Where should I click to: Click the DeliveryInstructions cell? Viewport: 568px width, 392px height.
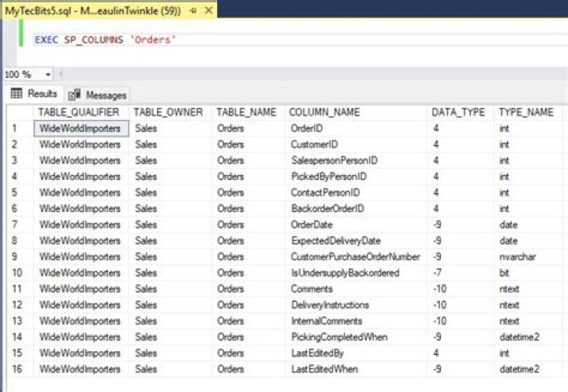pyautogui.click(x=356, y=304)
